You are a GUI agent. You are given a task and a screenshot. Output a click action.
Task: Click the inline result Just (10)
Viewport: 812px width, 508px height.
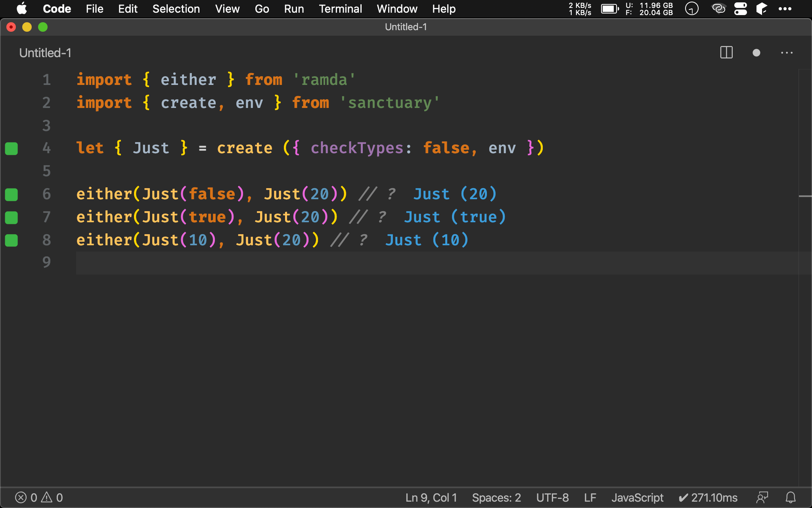coord(427,240)
